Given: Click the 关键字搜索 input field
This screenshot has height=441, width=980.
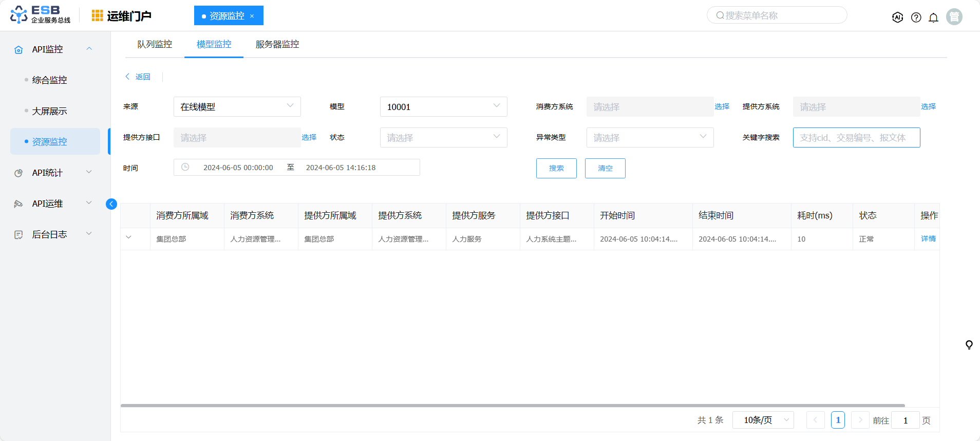Looking at the screenshot, I should [x=856, y=137].
